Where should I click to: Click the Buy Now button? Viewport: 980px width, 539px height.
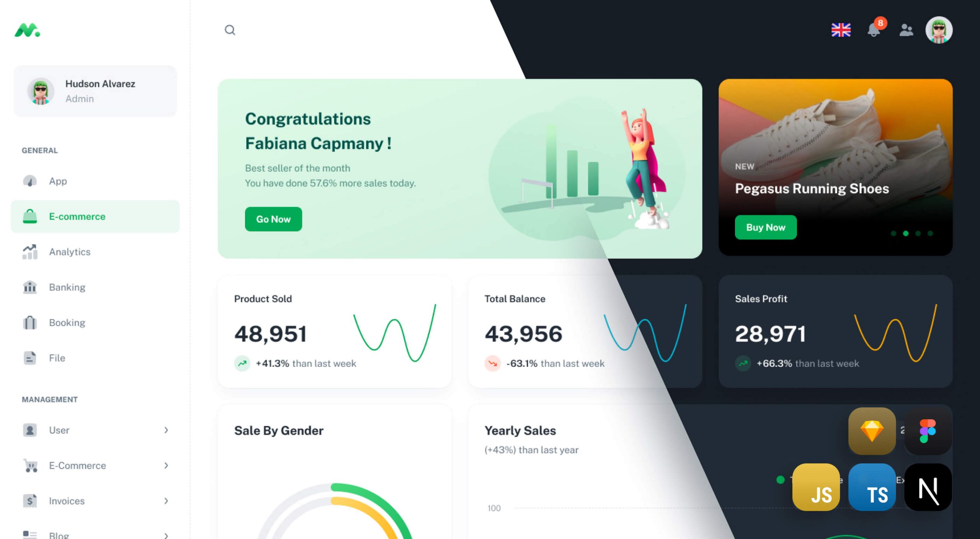tap(765, 227)
